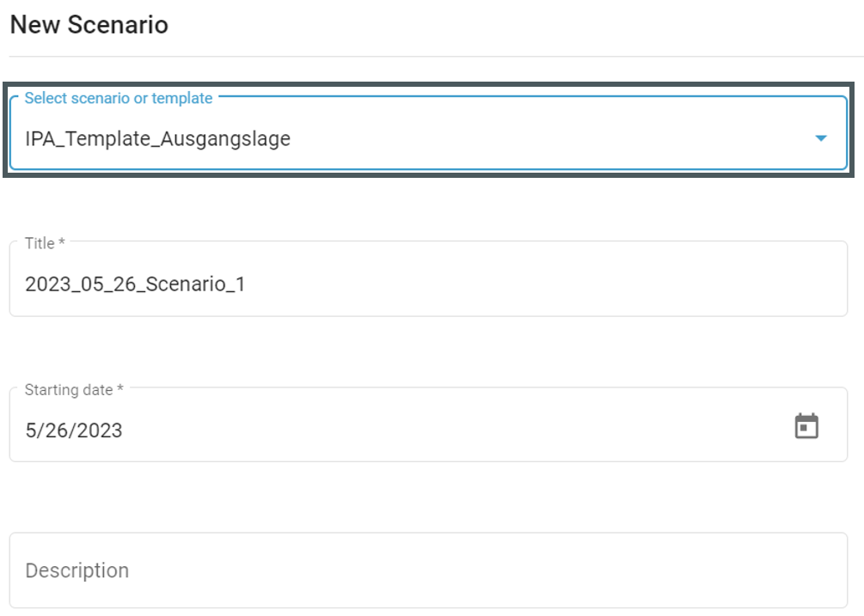This screenshot has width=864, height=616.
Task: Click the divider line under New Scenario
Action: click(437, 56)
